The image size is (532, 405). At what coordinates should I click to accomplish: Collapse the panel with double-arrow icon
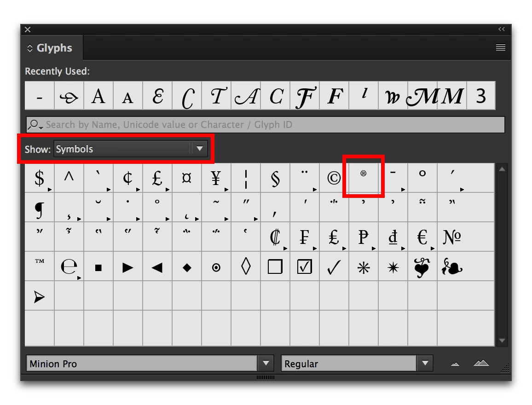(x=502, y=29)
